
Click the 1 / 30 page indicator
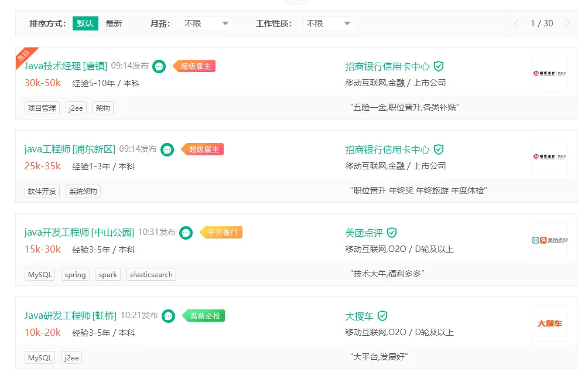(542, 23)
